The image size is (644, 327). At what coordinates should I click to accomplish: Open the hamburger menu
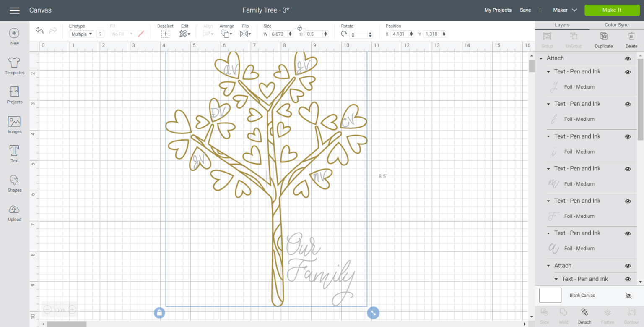15,10
